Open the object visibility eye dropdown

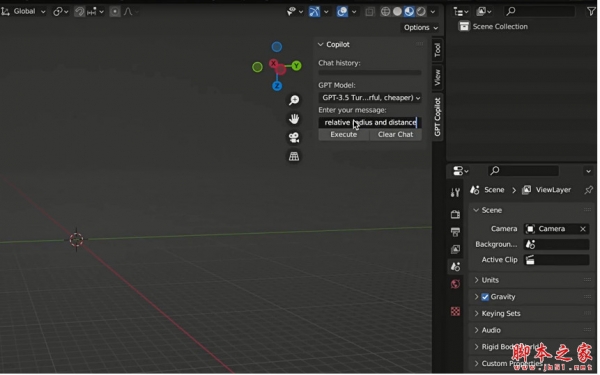pos(295,11)
